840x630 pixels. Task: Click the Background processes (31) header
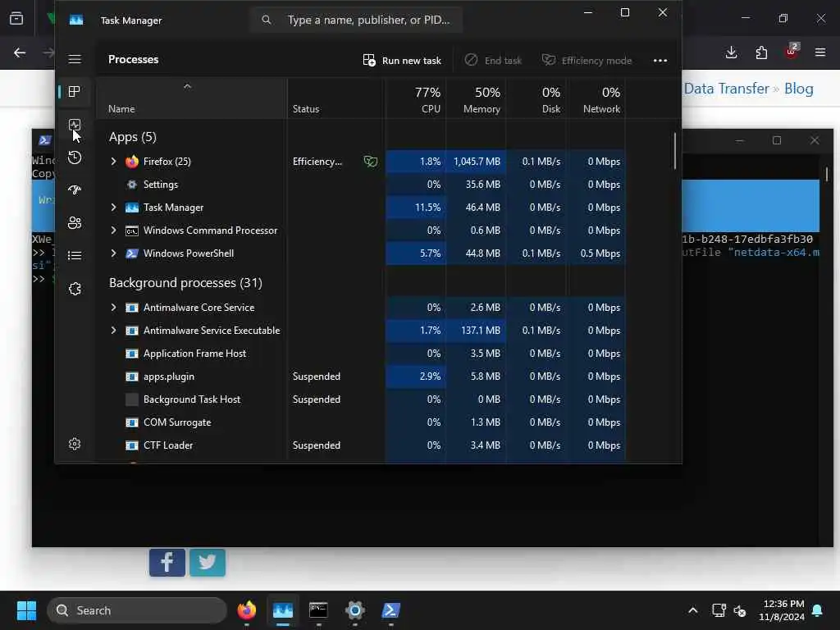point(186,283)
